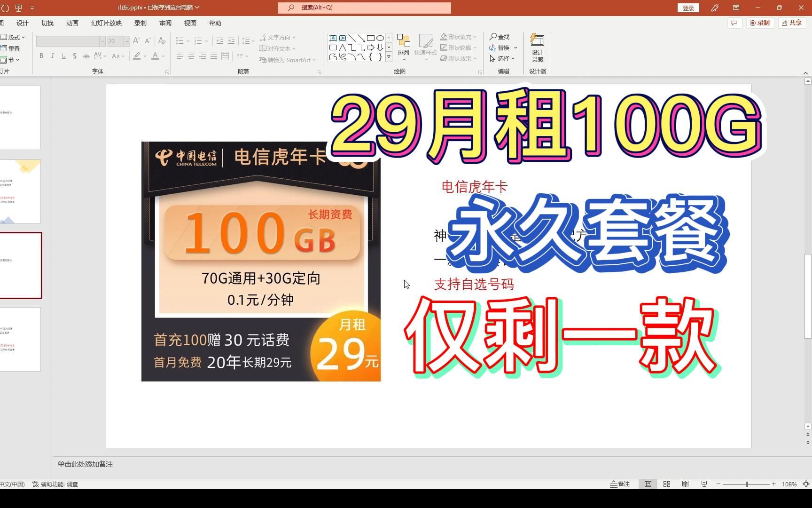Open Shape Outline (形状轮廓) dropdown
This screenshot has width=812, height=508.
tap(458, 48)
